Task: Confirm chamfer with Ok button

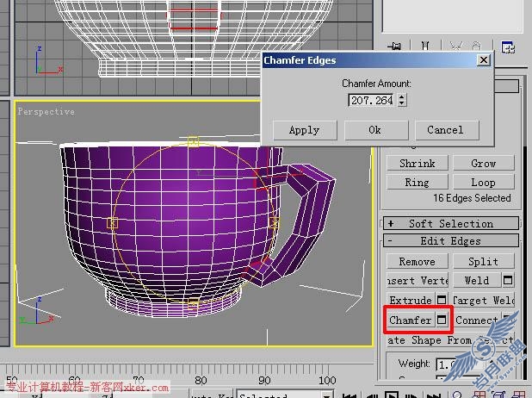Action: click(x=376, y=130)
